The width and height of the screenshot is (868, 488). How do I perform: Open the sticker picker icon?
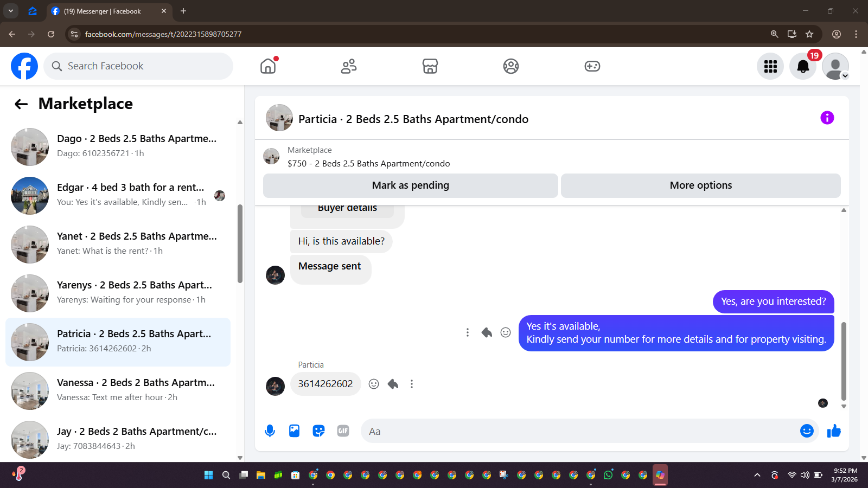point(318,431)
